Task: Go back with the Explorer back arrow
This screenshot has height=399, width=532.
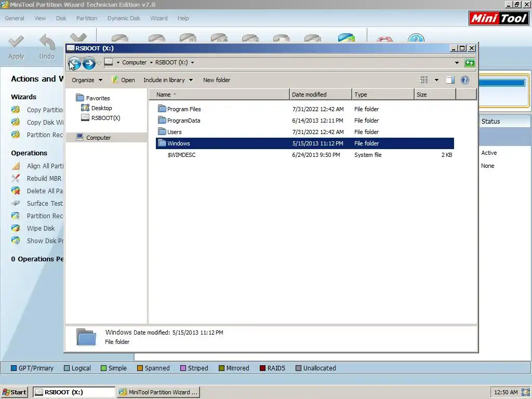Action: pyautogui.click(x=75, y=63)
